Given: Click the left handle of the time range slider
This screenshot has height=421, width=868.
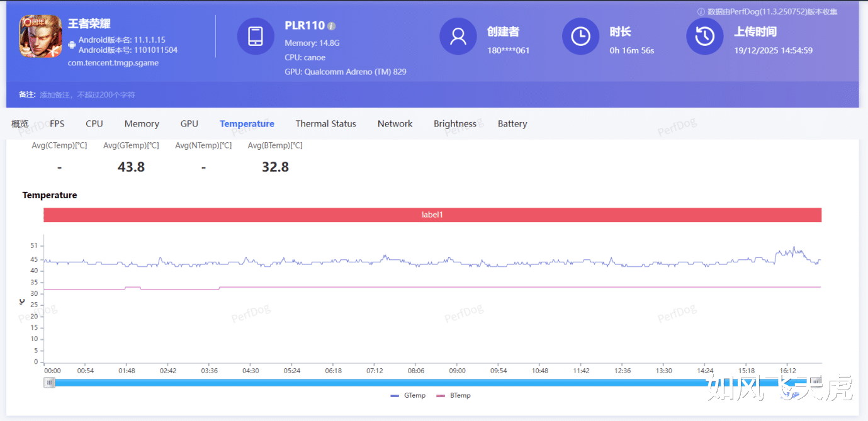Looking at the screenshot, I should (x=49, y=382).
